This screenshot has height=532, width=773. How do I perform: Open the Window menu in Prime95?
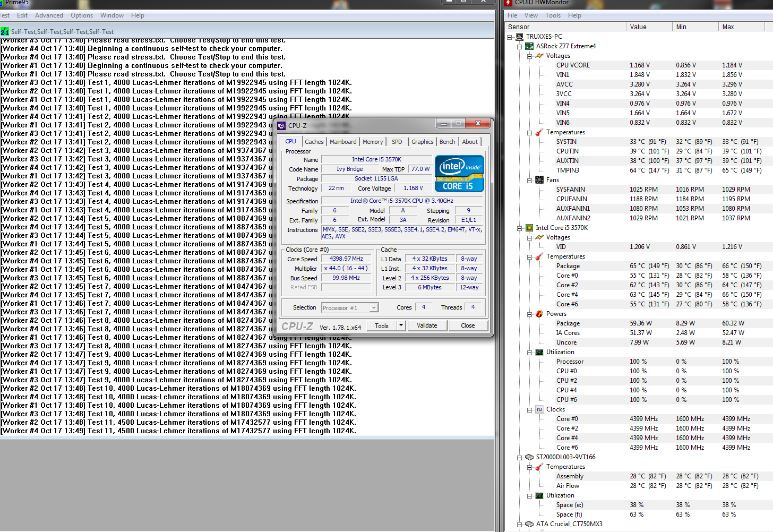click(112, 15)
